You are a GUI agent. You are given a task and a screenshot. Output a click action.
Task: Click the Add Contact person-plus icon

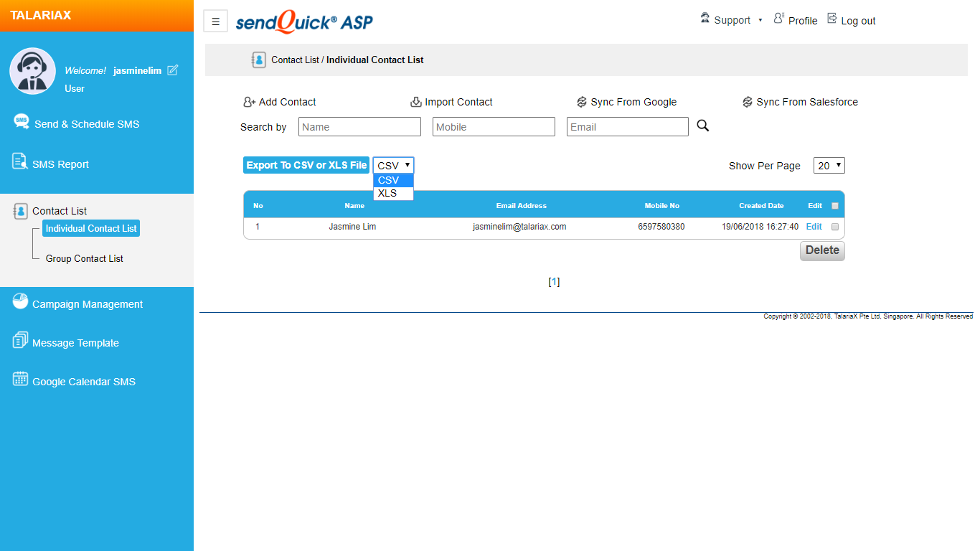coord(250,102)
